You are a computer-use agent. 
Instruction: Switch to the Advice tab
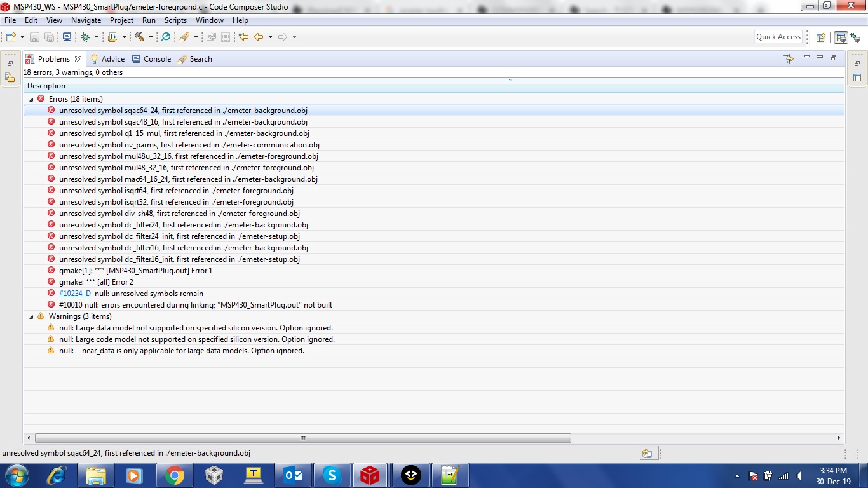click(108, 59)
